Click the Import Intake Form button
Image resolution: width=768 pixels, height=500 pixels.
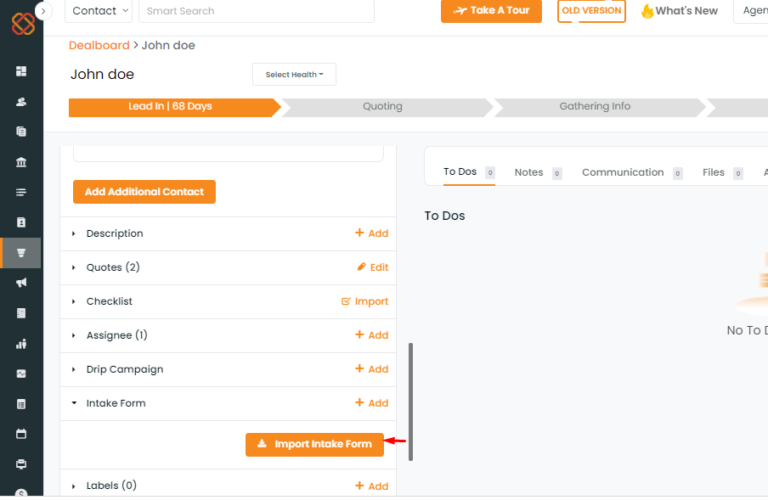pos(314,445)
